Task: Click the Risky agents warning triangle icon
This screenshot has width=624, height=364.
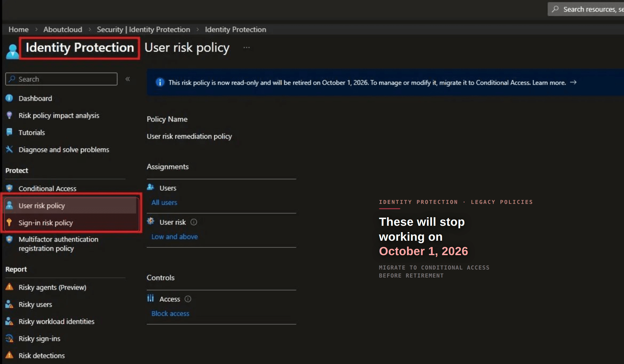Action: click(9, 287)
